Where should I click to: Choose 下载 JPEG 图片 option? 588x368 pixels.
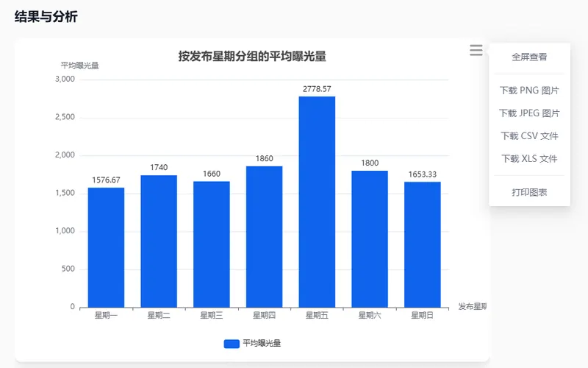(x=529, y=113)
